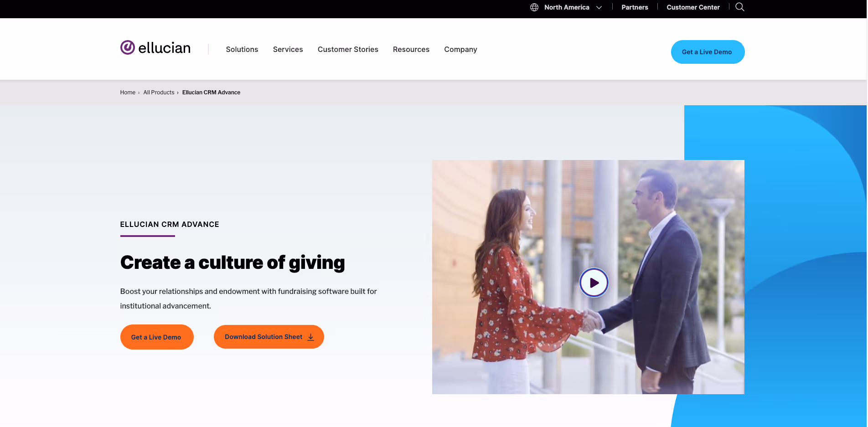Screen dimensions: 868x427
Task: Open the Customer Stories menu
Action: coord(348,49)
